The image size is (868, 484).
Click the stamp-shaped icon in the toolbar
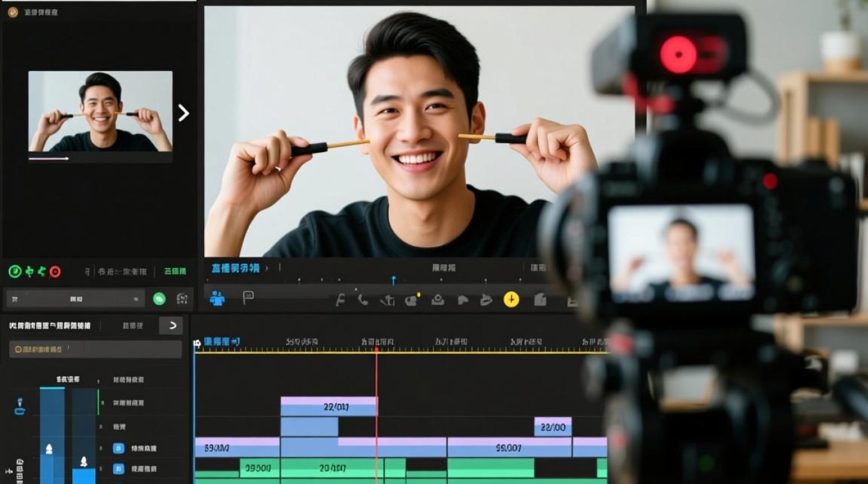(437, 299)
